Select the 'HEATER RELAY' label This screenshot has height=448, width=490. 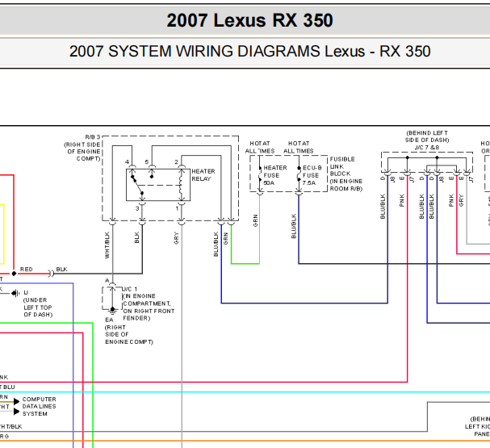pos(203,175)
